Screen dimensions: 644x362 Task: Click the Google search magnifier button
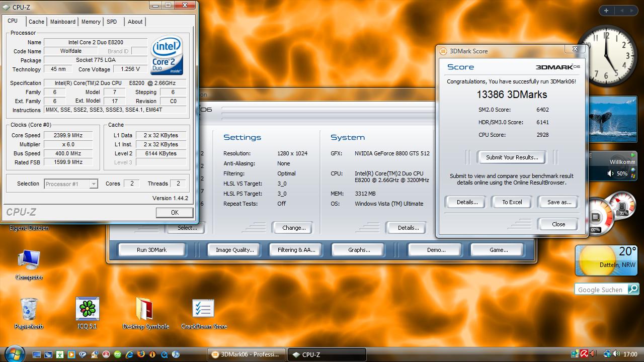coord(633,289)
